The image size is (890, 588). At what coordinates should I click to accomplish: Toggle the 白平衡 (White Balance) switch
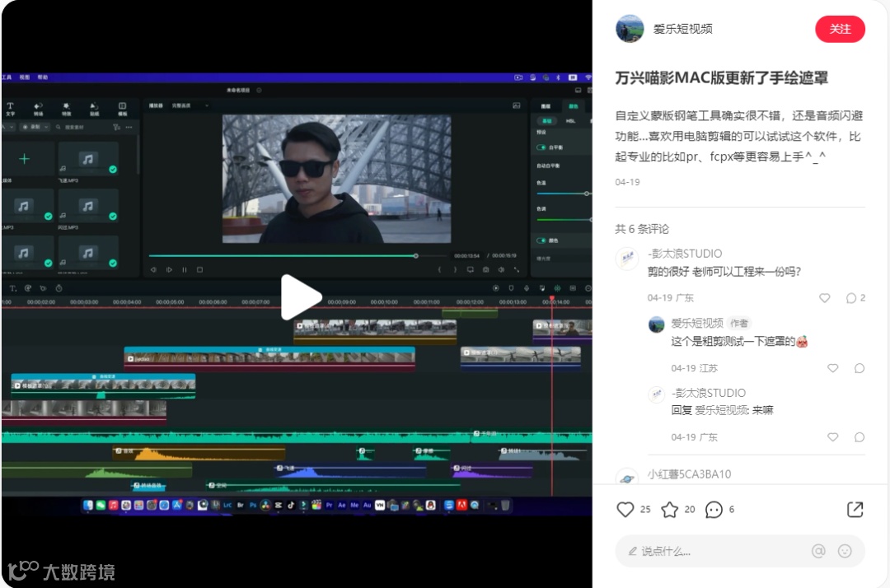540,147
